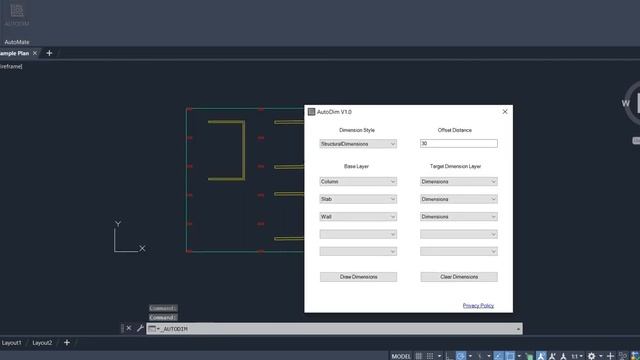The height and width of the screenshot is (360, 640).
Task: Add a new layout with the plus icon
Action: 67,343
